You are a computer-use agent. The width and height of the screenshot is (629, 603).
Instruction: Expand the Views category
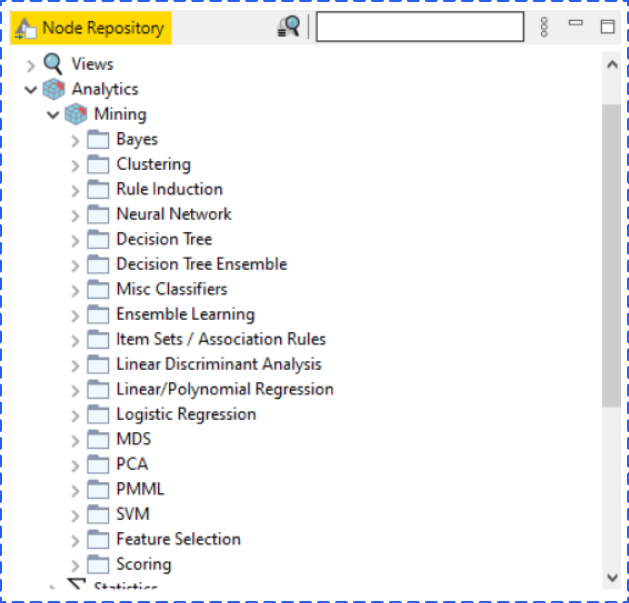30,65
